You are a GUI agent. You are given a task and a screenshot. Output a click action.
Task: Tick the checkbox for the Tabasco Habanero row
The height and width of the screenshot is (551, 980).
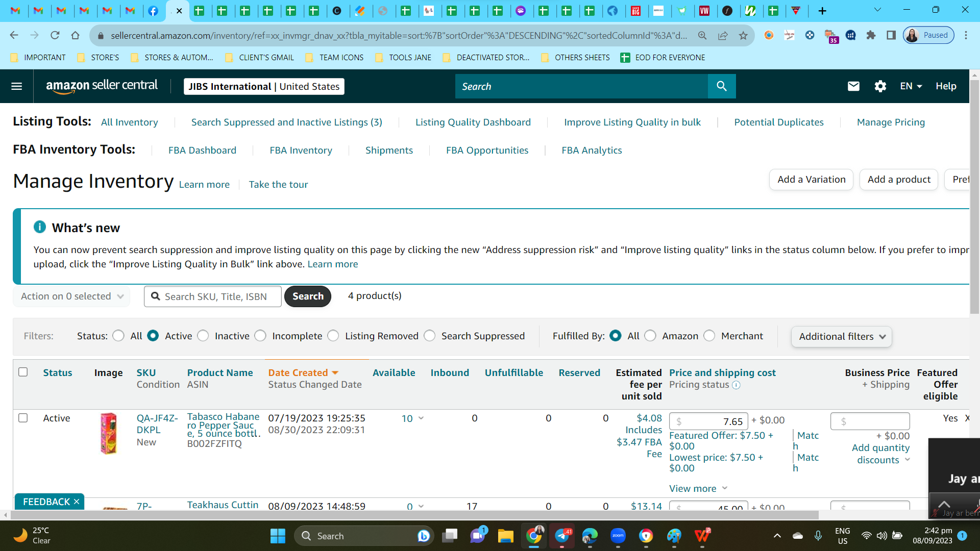click(23, 418)
